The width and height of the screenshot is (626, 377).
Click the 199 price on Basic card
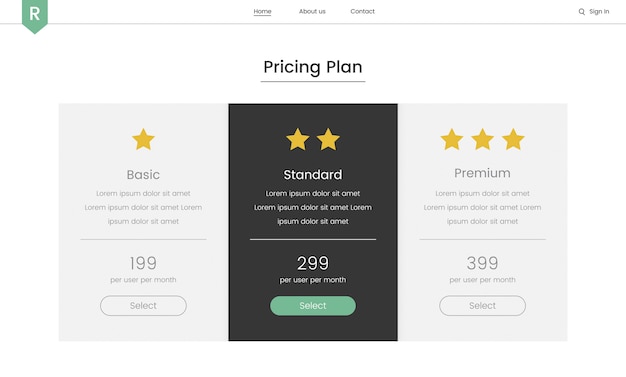143,263
